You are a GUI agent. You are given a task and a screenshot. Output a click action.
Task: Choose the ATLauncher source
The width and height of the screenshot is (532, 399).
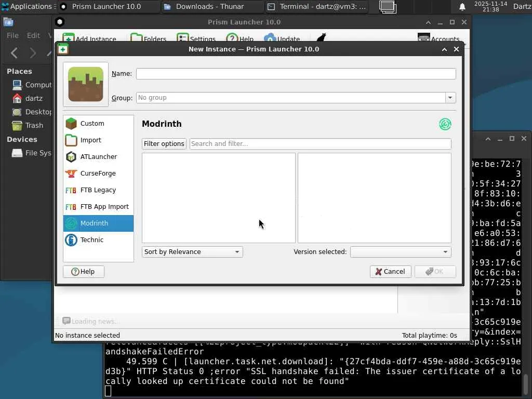[98, 157]
